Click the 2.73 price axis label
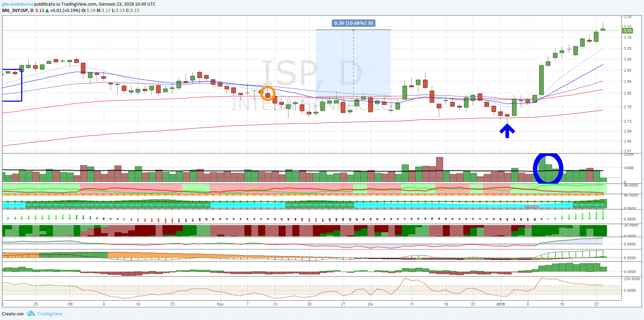The width and height of the screenshot is (644, 320). (x=627, y=121)
